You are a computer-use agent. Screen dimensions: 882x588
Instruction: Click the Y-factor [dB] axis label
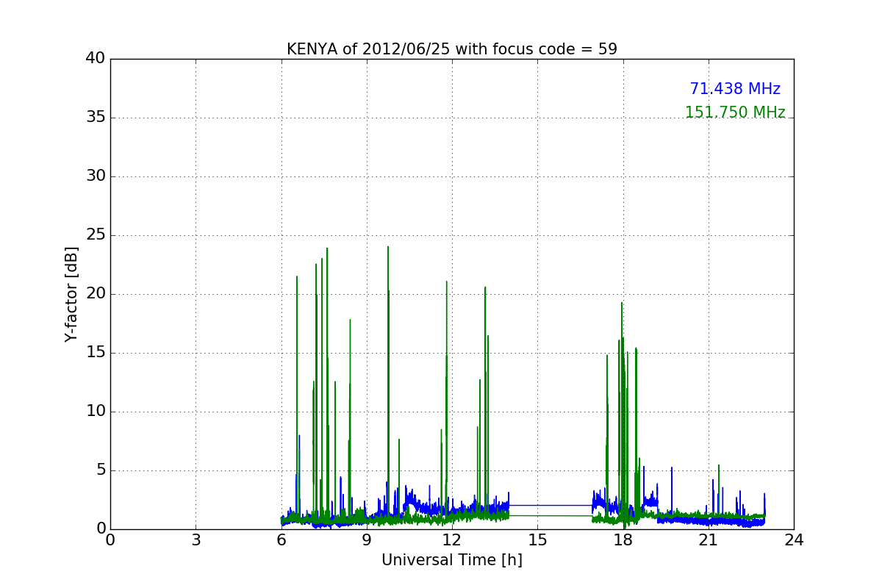click(x=71, y=294)
